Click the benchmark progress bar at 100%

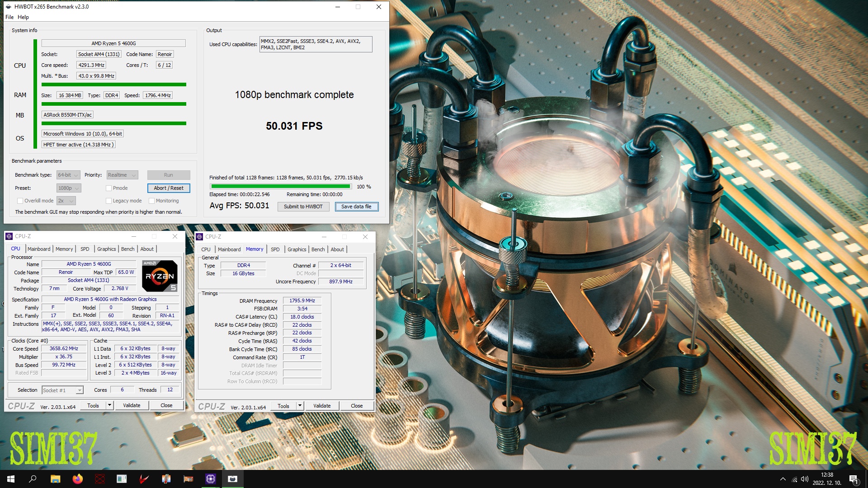[281, 187]
